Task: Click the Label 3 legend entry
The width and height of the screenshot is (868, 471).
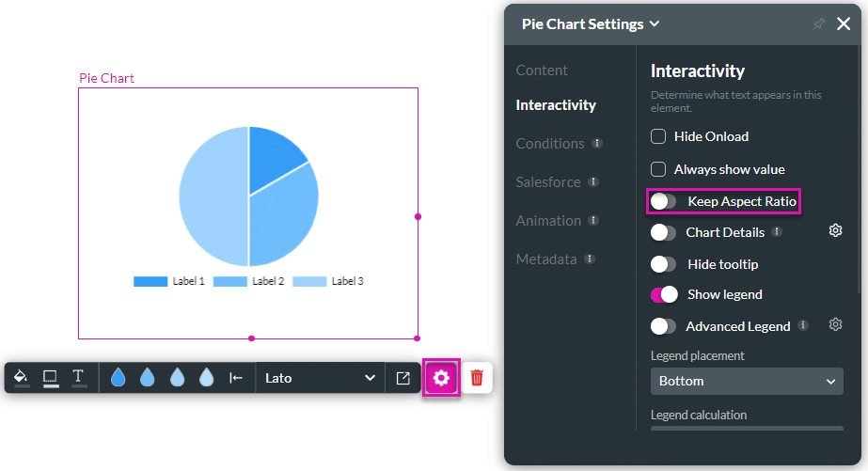Action: coord(328,281)
